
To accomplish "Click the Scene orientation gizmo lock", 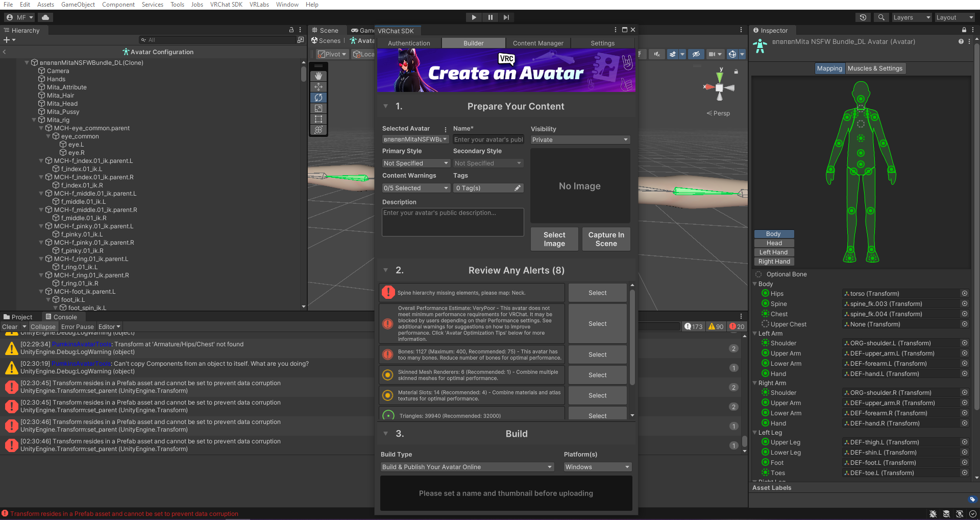I will (736, 72).
